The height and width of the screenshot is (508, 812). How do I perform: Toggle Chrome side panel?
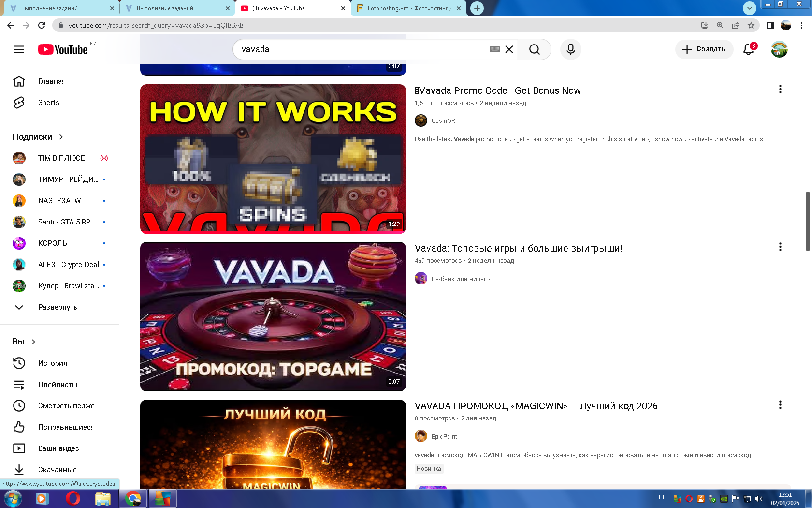click(770, 25)
